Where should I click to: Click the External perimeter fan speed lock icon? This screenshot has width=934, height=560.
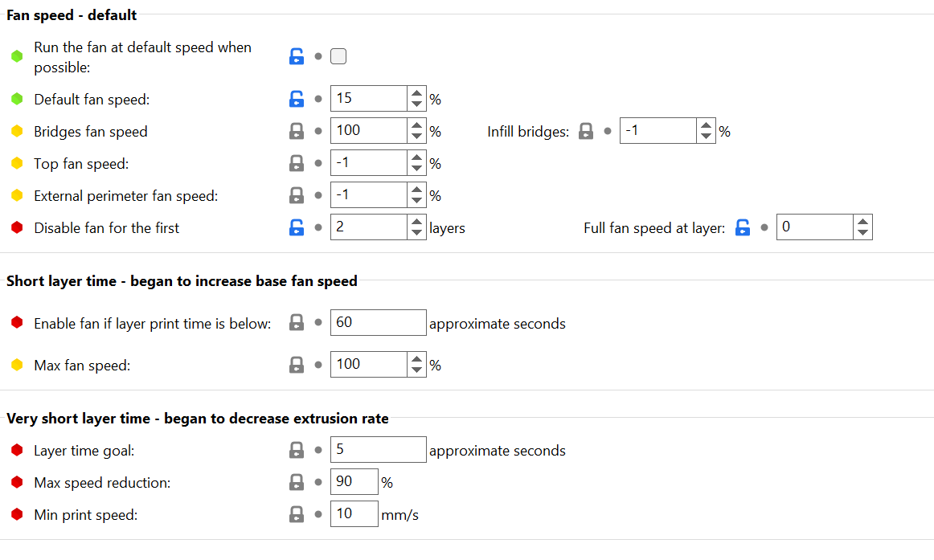(297, 195)
